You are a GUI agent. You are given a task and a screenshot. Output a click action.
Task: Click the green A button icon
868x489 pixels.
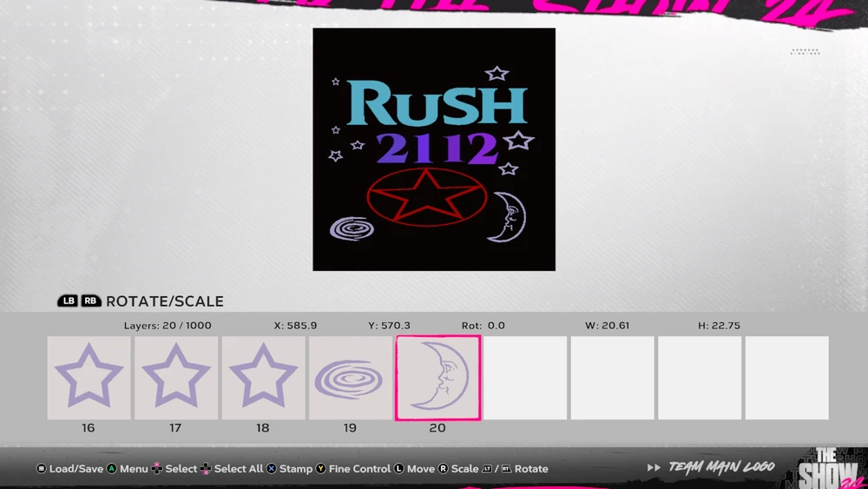click(112, 468)
